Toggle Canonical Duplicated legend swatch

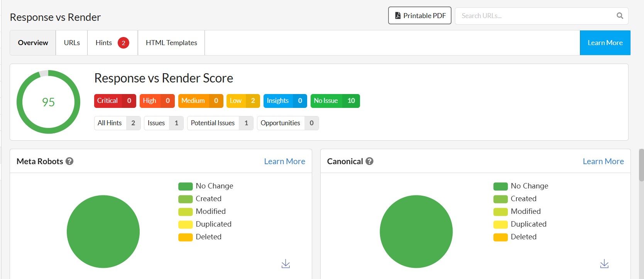click(500, 225)
